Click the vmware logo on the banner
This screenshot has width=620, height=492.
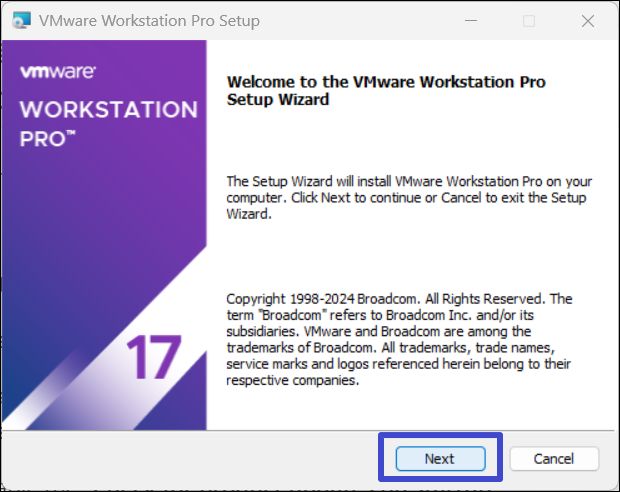(57, 72)
